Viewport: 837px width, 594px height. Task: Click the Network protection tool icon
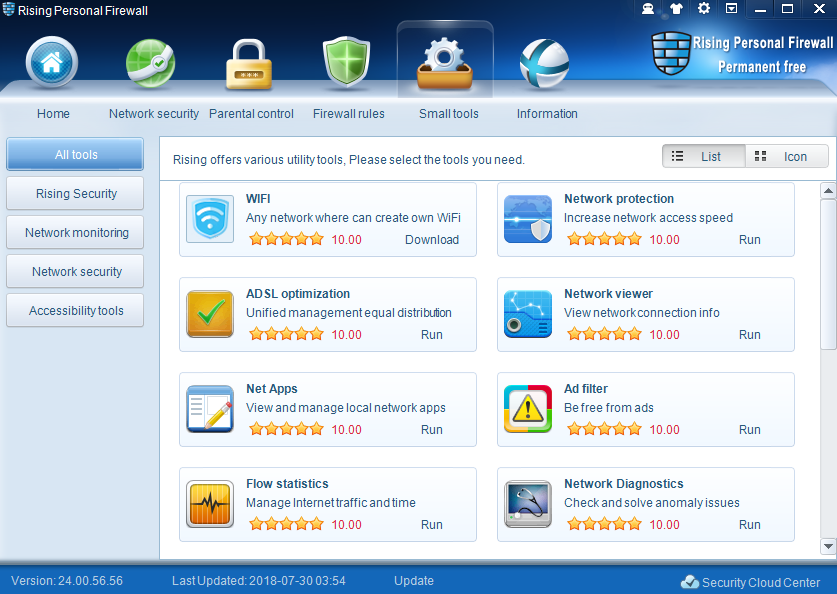[x=528, y=219]
